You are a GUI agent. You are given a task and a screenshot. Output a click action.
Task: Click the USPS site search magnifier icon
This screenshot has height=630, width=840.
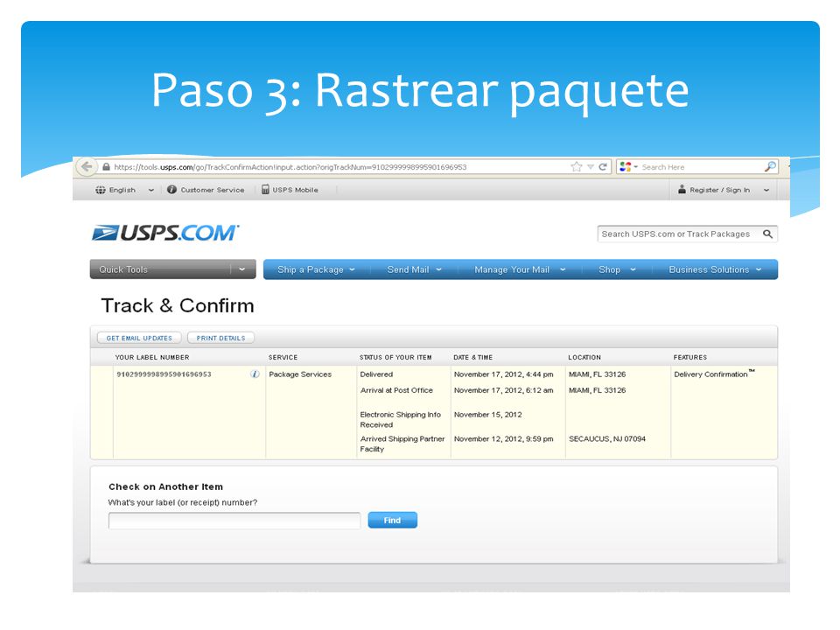pyautogui.click(x=767, y=234)
